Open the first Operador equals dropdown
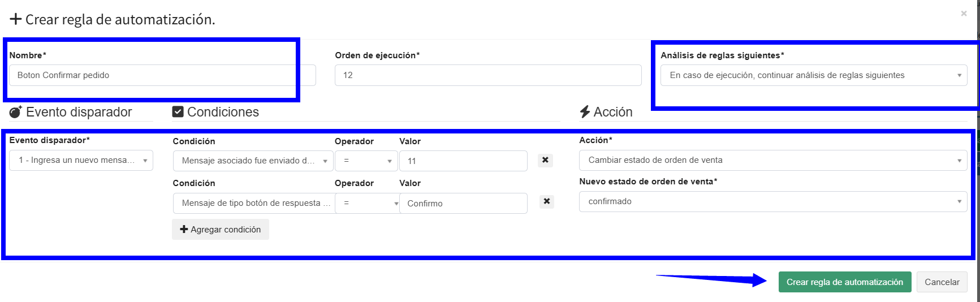980x302 pixels. [366, 161]
